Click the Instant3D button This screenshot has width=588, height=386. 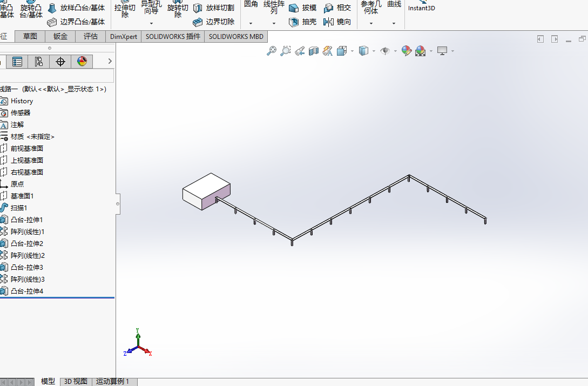click(x=422, y=8)
